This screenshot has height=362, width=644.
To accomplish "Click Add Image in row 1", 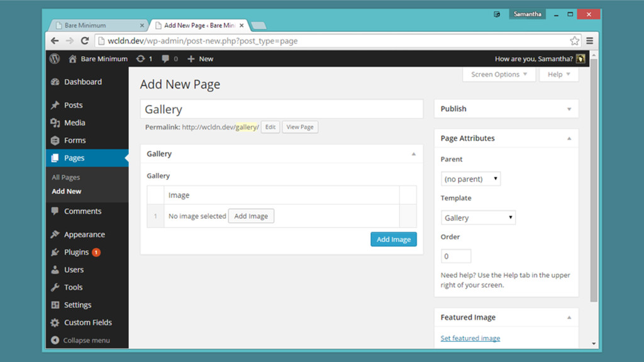I will pyautogui.click(x=251, y=216).
